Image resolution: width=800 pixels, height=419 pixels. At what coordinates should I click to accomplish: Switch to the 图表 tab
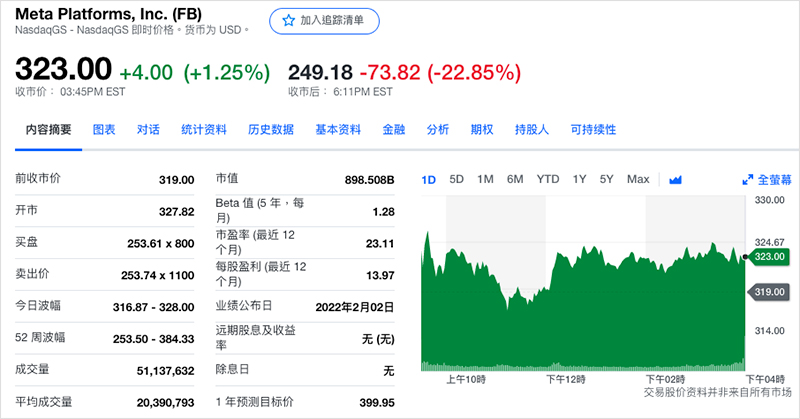tap(104, 130)
